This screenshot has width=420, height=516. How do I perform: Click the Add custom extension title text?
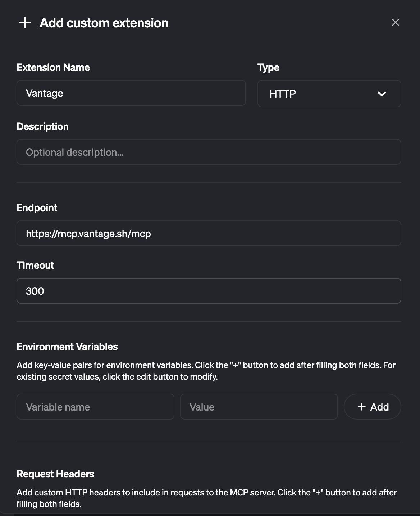pyautogui.click(x=104, y=23)
